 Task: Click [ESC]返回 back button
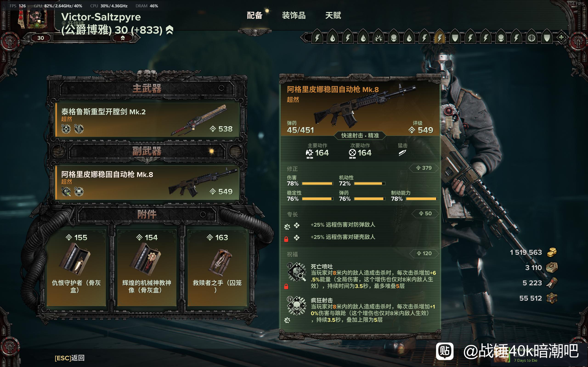coord(70,358)
